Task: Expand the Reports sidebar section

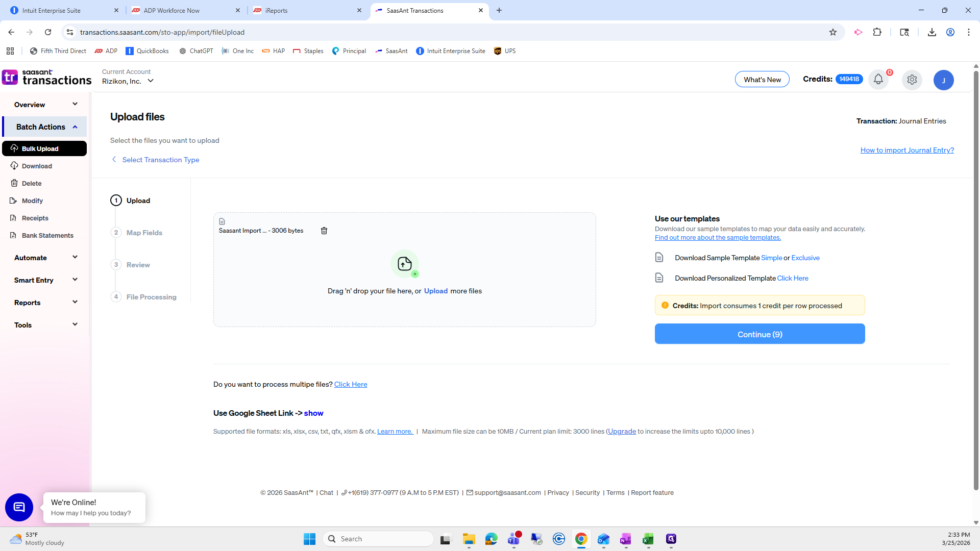Action: coord(45,303)
